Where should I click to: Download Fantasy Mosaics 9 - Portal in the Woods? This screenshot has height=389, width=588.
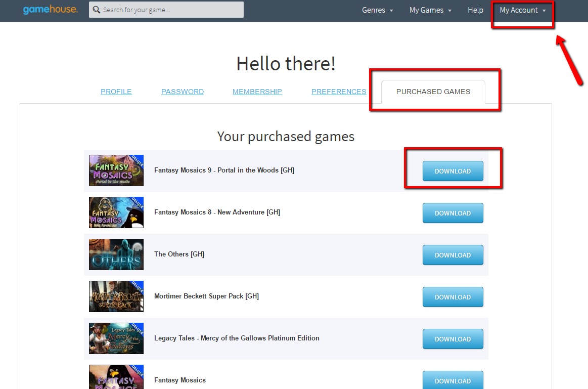pos(453,171)
